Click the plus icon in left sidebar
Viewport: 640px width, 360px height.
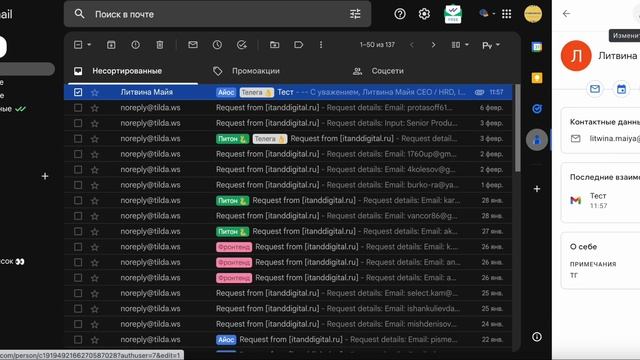pyautogui.click(x=45, y=176)
